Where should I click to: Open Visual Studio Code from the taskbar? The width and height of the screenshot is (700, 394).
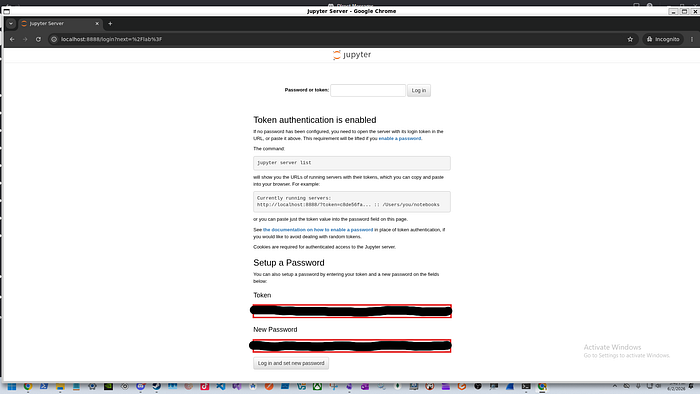(221, 387)
